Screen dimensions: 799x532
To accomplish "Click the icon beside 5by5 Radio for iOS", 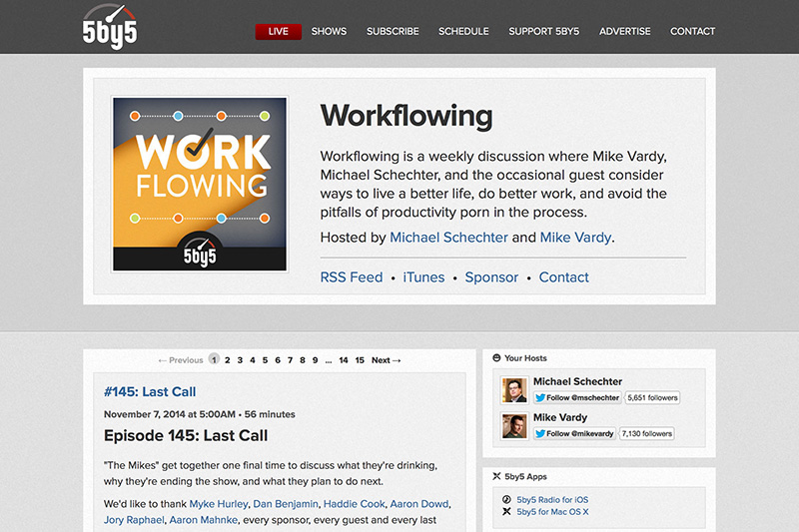I will click(506, 499).
